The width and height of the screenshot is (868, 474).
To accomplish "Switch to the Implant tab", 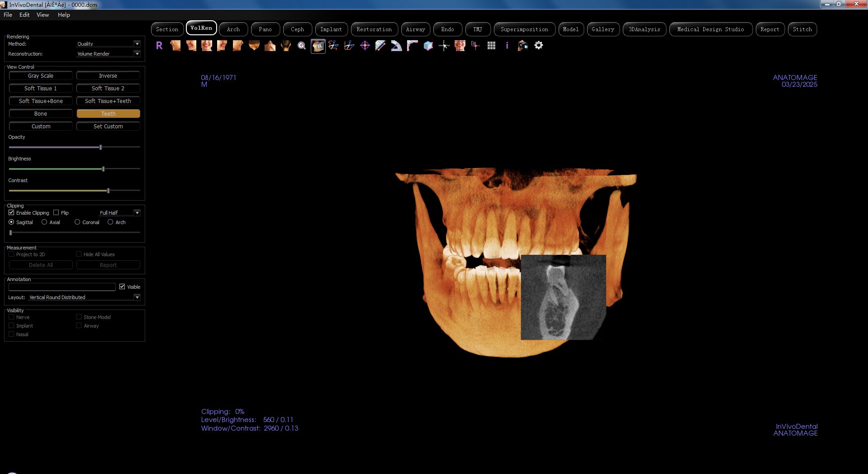I will pyautogui.click(x=331, y=29).
